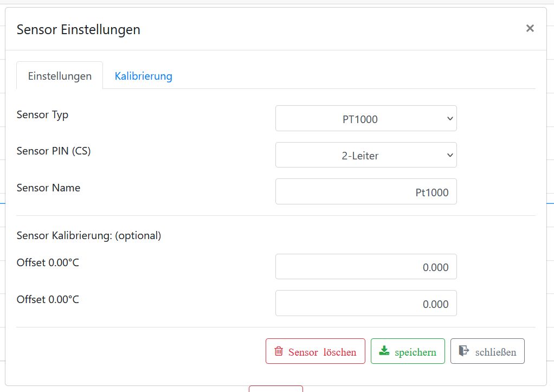This screenshot has width=554, height=392.
Task: Click the Sensor Kalibrierung (optional) heading
Action: 89,236
